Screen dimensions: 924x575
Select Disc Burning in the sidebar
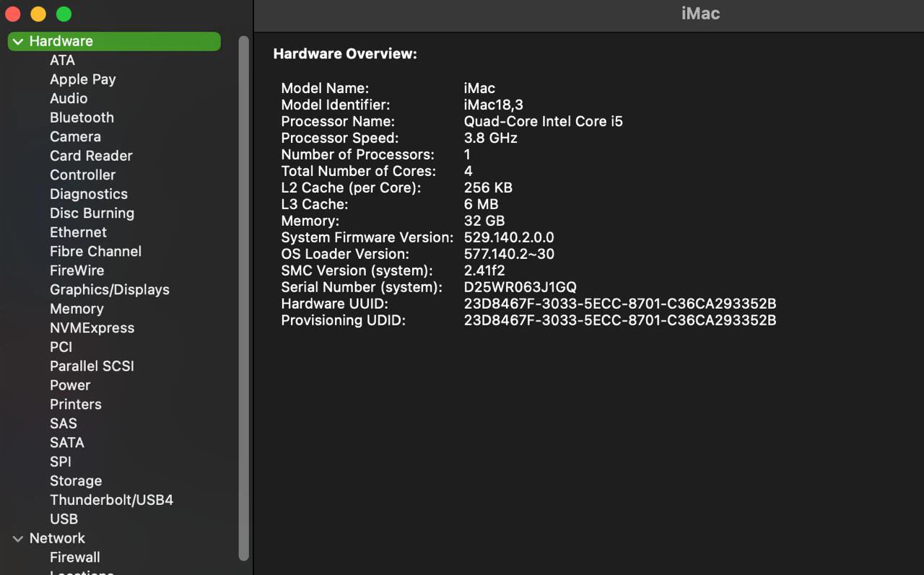92,214
